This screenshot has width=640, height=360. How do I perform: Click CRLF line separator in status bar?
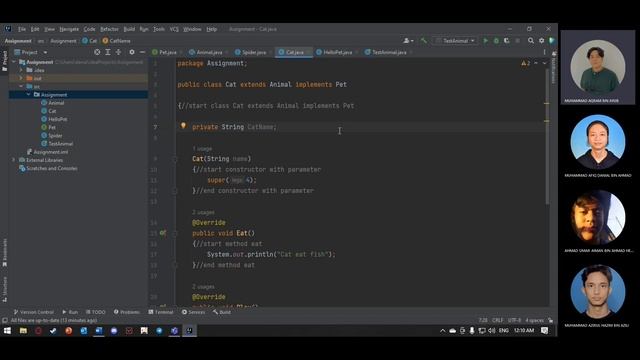tap(498, 320)
